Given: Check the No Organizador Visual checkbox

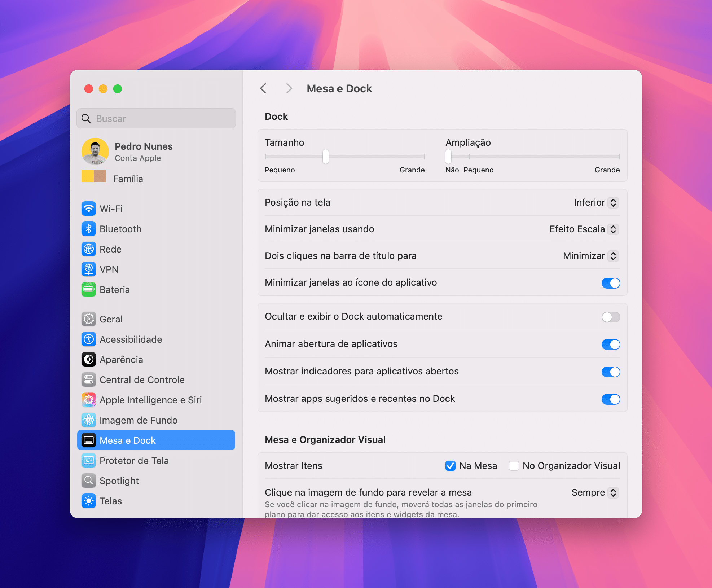Looking at the screenshot, I should (x=514, y=466).
